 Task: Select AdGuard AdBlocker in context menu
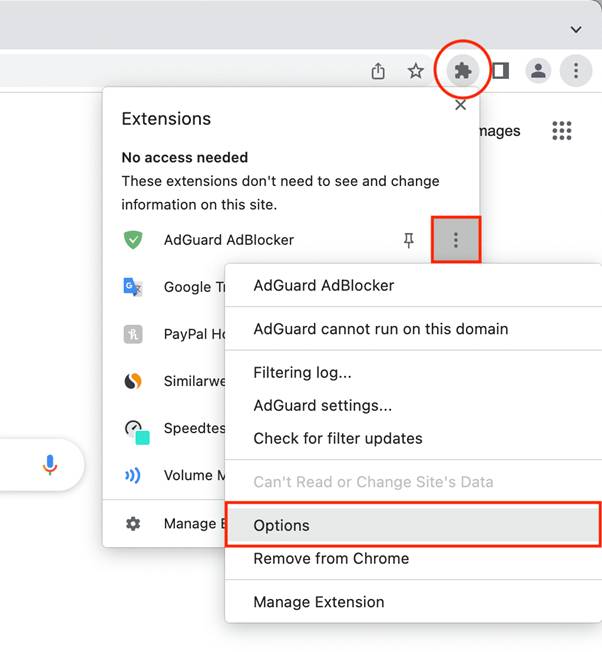tap(413, 285)
